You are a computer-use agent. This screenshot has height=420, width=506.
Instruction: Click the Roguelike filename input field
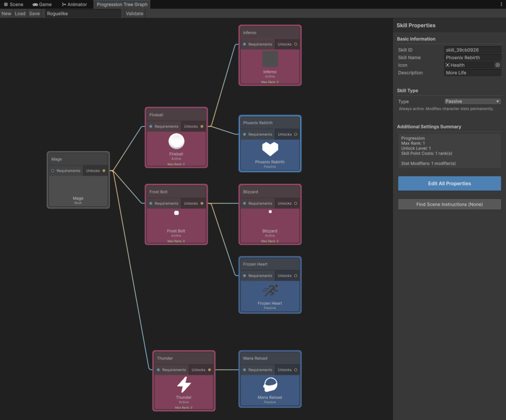pyautogui.click(x=81, y=13)
